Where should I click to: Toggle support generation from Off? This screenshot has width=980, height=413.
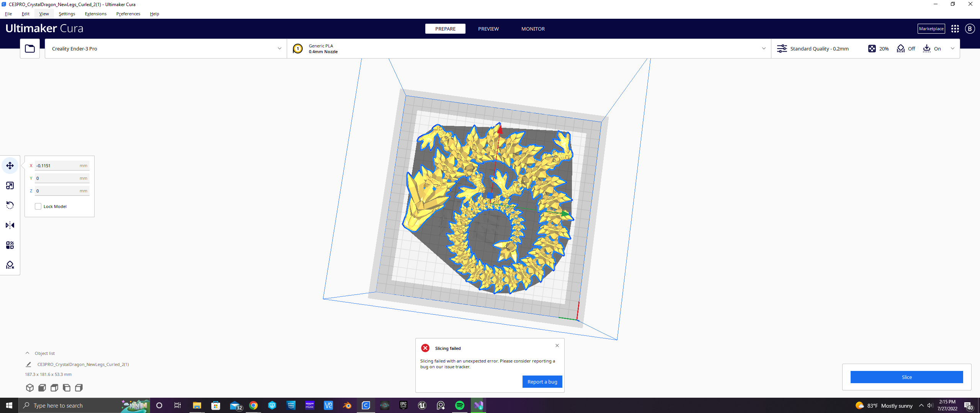pos(906,49)
